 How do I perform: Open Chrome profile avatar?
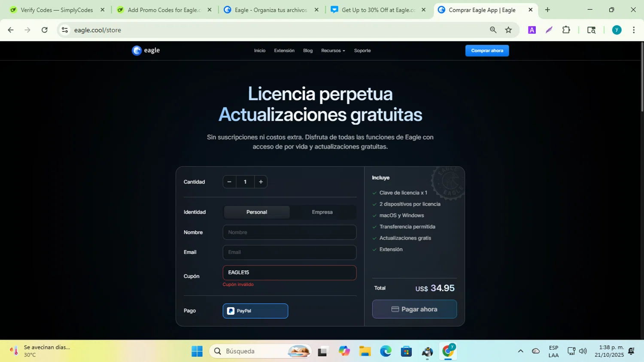pos(617,30)
